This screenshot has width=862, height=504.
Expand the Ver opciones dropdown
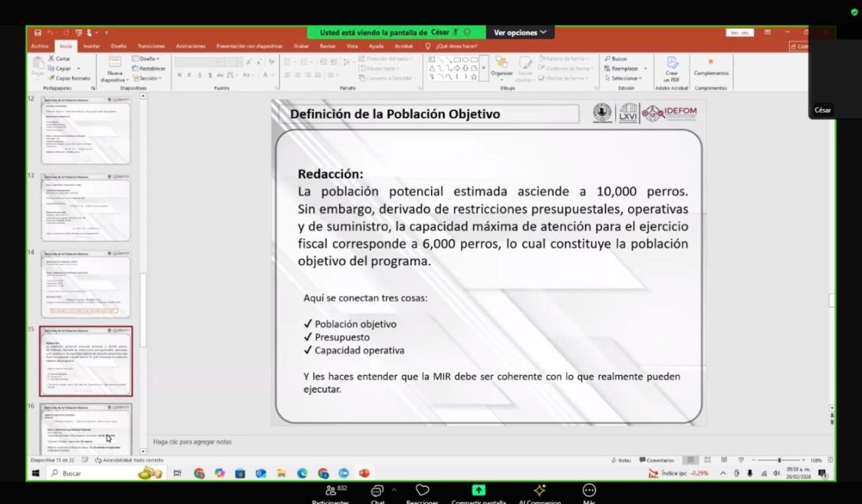point(520,32)
